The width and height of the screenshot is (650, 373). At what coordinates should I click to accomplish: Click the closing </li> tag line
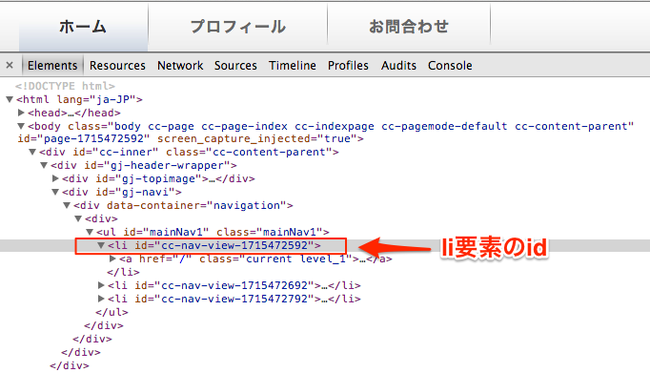point(123,272)
